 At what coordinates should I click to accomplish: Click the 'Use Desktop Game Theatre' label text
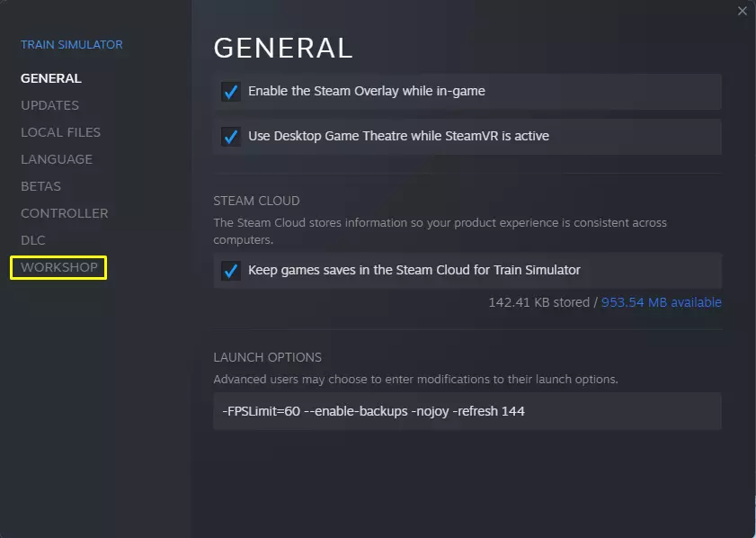[x=398, y=136]
